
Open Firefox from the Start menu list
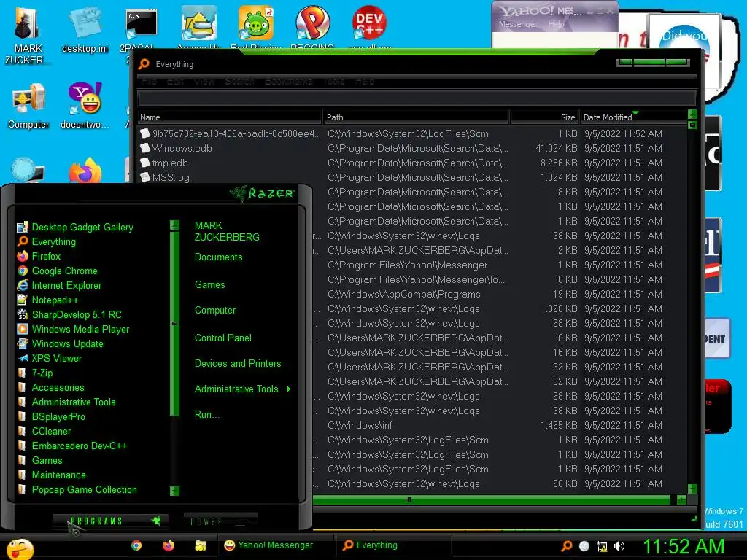[x=39, y=256]
